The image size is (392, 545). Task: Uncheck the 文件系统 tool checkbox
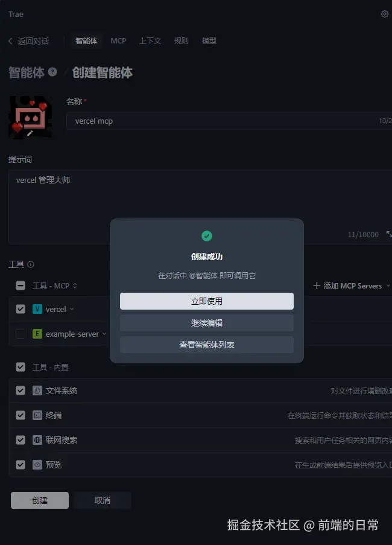(x=21, y=390)
